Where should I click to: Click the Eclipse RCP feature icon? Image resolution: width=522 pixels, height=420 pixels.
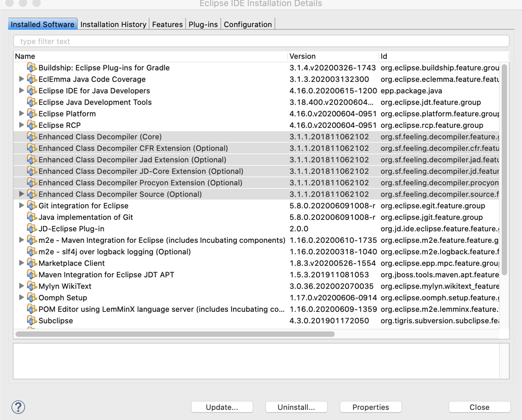[x=32, y=125]
